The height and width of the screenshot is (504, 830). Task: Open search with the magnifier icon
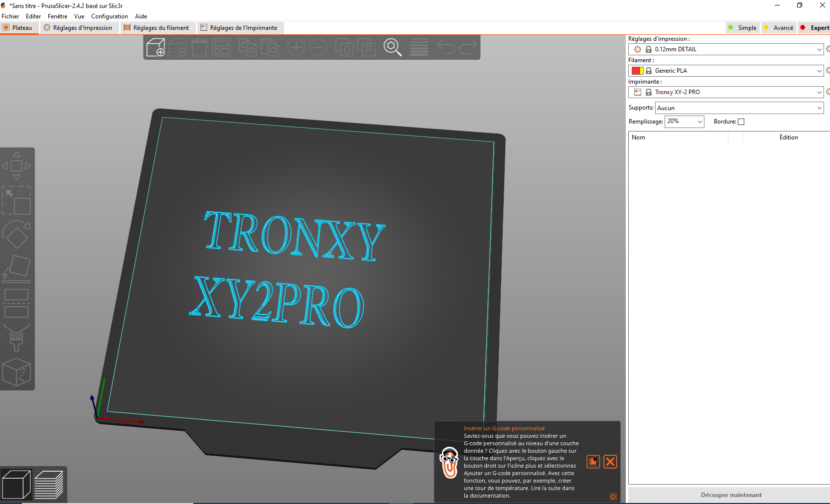(x=393, y=47)
